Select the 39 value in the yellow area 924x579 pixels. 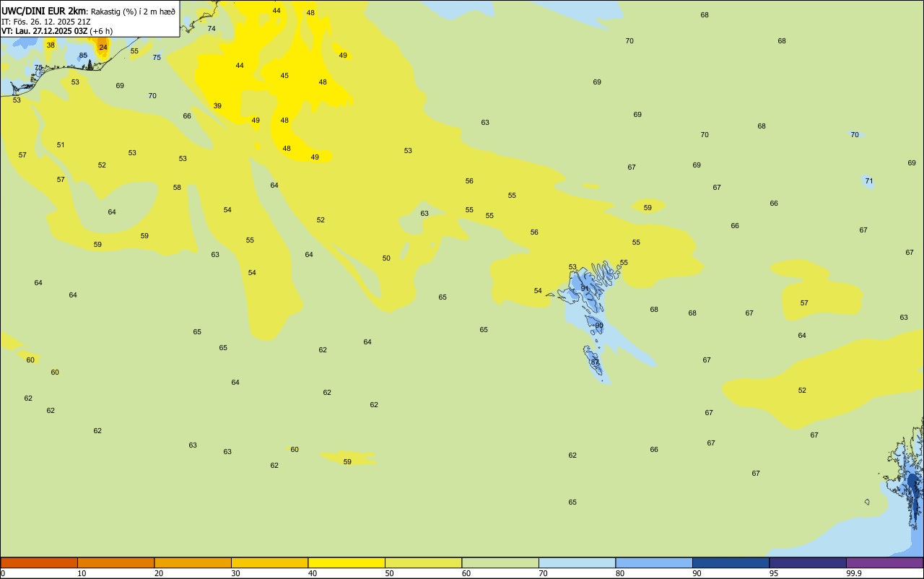217,106
